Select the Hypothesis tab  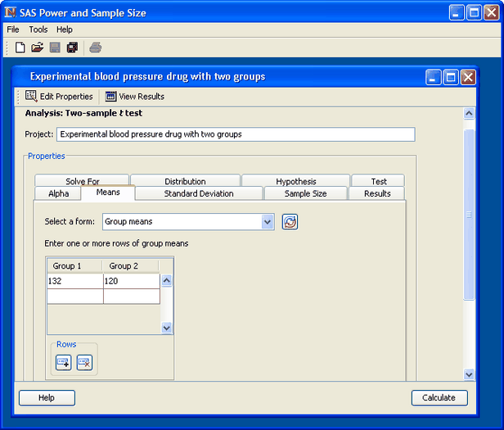click(x=295, y=181)
